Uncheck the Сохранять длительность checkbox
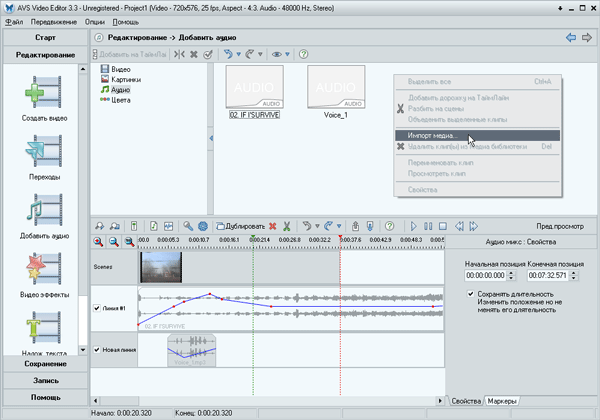This screenshot has width=600, height=420. pyautogui.click(x=471, y=294)
